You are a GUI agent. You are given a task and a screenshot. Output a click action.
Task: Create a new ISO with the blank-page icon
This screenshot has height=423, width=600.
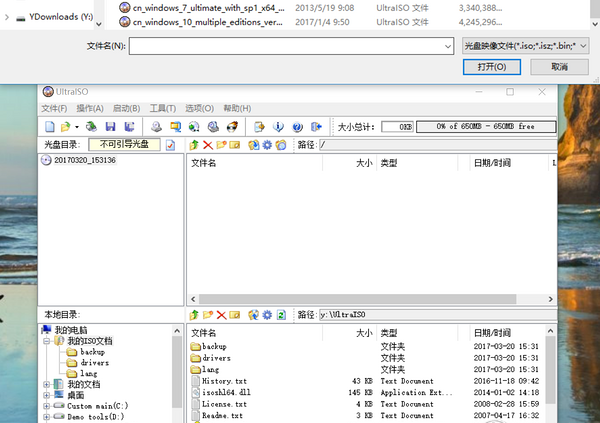tap(50, 127)
